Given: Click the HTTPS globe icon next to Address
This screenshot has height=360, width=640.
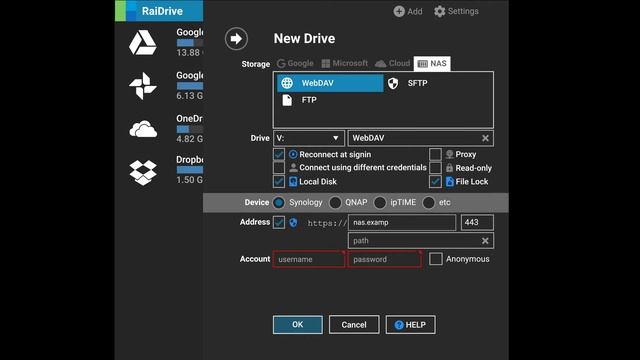Looking at the screenshot, I should coord(293,222).
